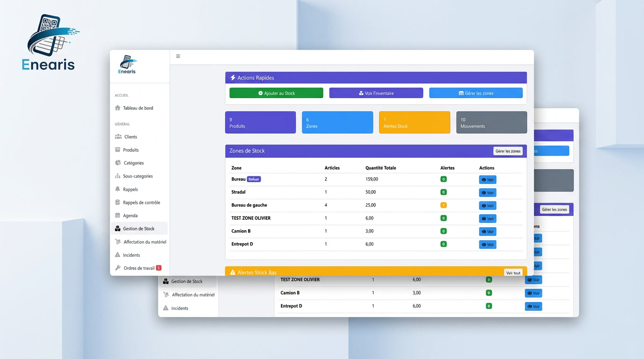Open the Alertes Stock orange card

(x=415, y=122)
